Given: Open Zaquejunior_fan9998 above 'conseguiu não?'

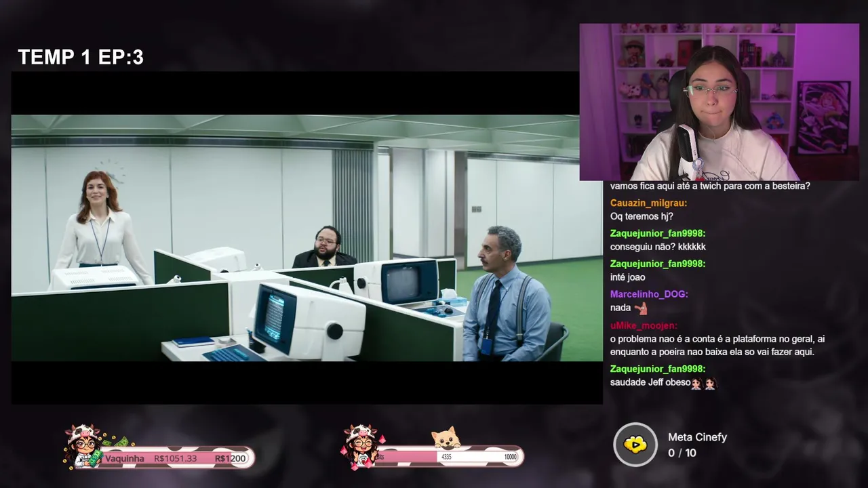Looking at the screenshot, I should (x=658, y=233).
